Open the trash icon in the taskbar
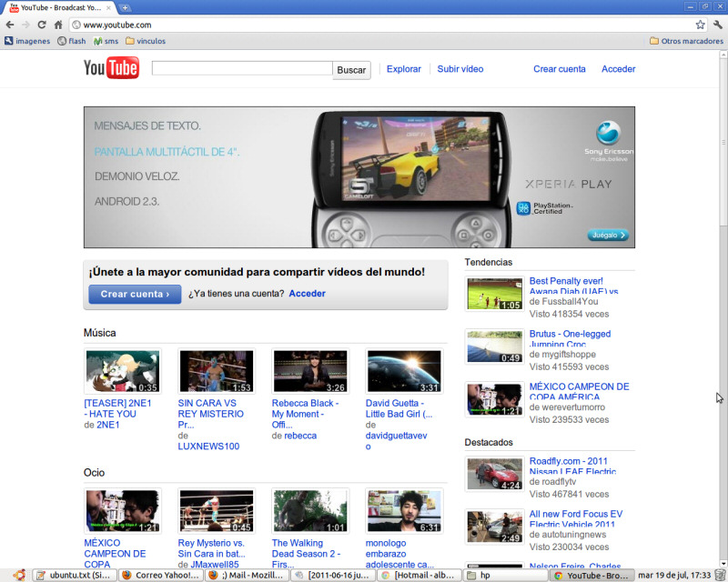 (x=721, y=576)
